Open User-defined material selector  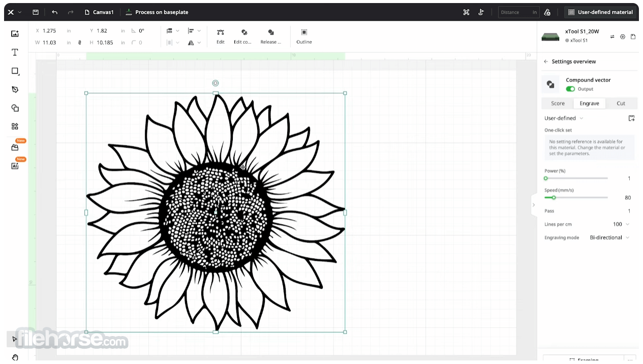(x=600, y=12)
